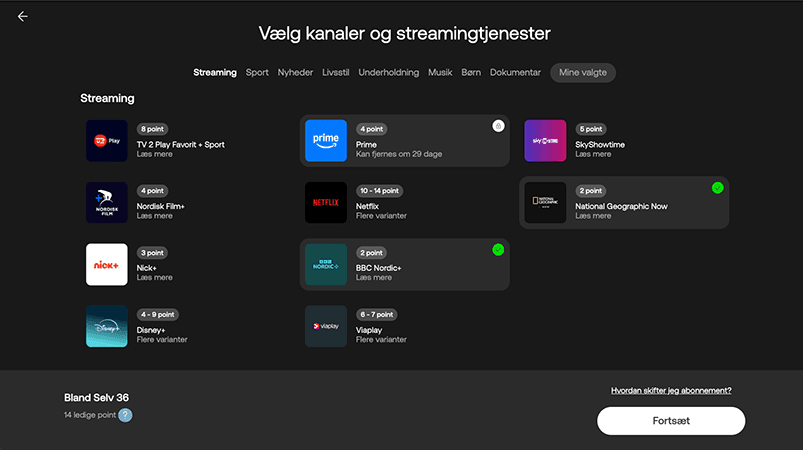Select the TV 2 Play logo icon

pyautogui.click(x=107, y=141)
